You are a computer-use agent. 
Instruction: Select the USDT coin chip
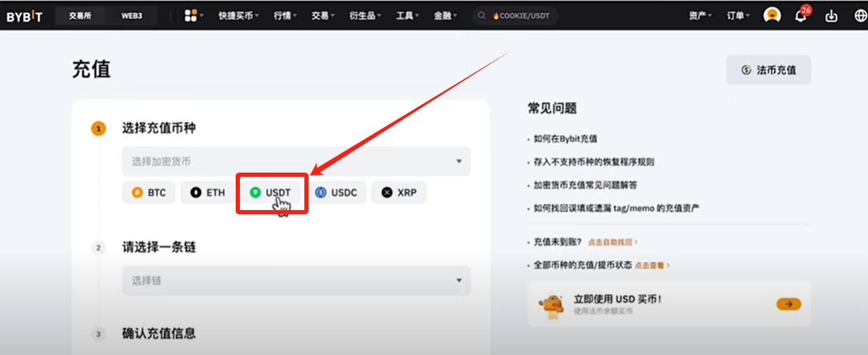click(x=270, y=192)
